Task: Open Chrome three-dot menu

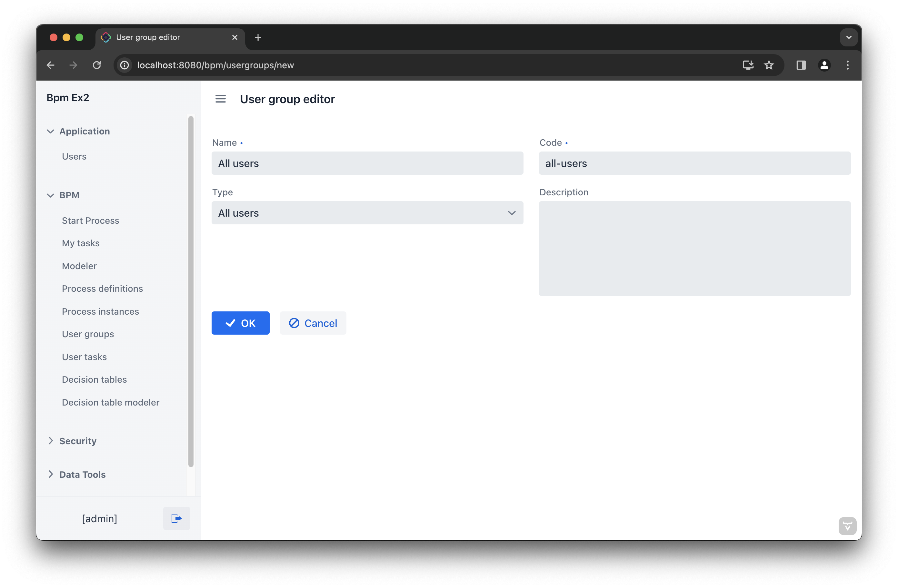Action: (x=847, y=65)
